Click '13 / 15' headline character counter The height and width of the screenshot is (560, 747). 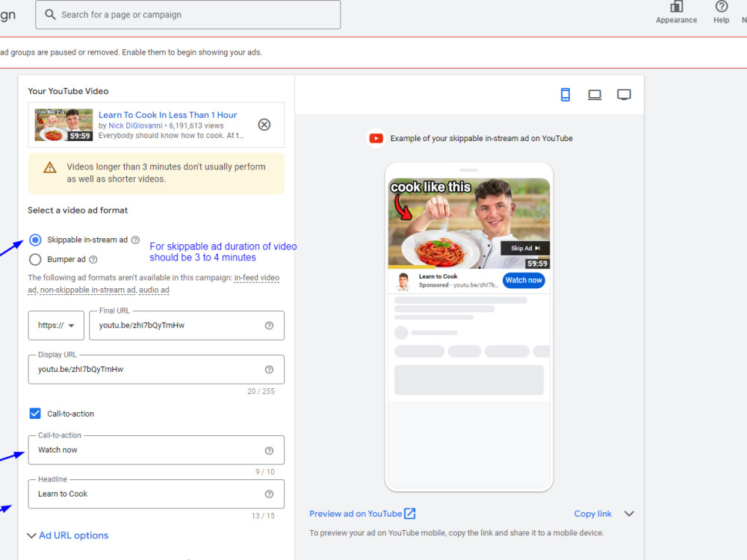pos(263,516)
